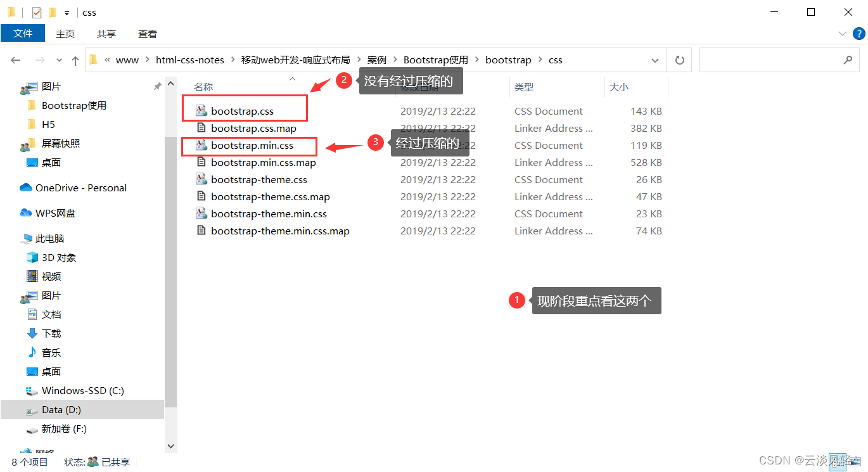Open 桌面 under quick access
Viewport: 868px width, 472px height.
click(x=51, y=162)
